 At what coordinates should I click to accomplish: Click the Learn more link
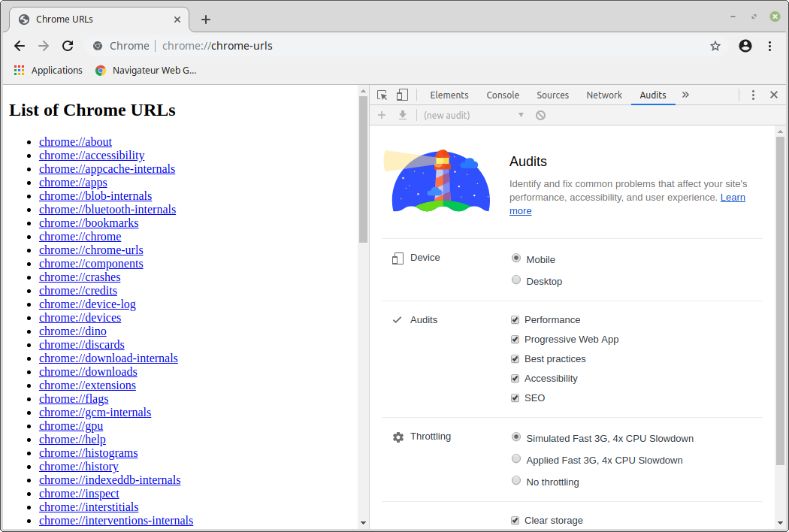tap(733, 198)
